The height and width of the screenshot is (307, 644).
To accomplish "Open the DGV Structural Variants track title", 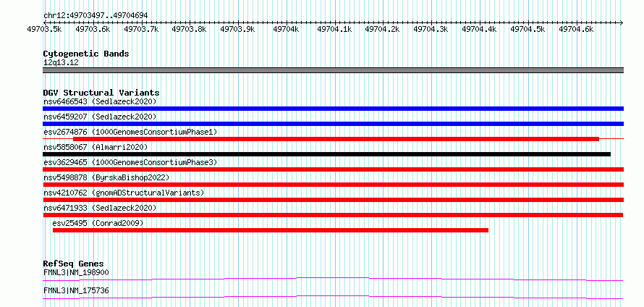I will click(x=101, y=93).
